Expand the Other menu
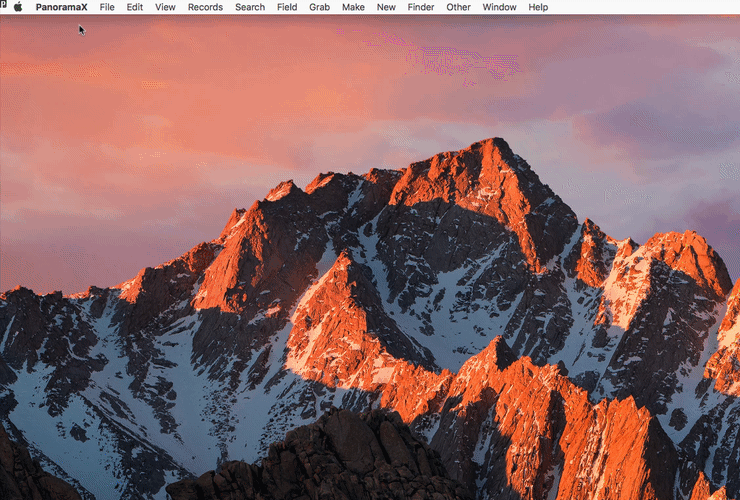Image resolution: width=740 pixels, height=500 pixels. point(458,7)
